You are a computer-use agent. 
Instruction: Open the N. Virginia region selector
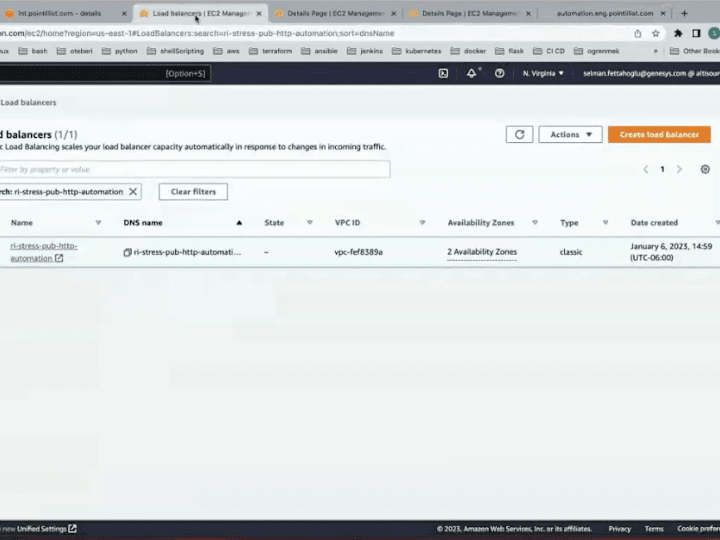(x=543, y=73)
